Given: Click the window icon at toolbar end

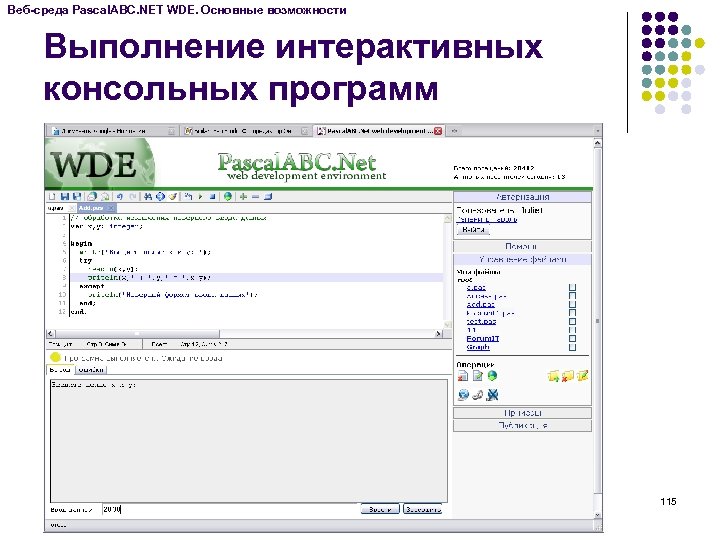Looking at the screenshot, I should tap(268, 197).
